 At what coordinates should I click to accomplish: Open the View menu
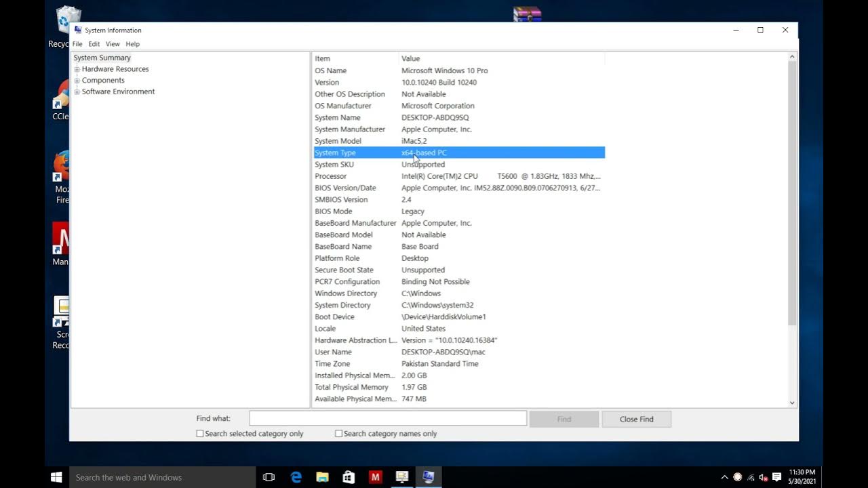(113, 44)
